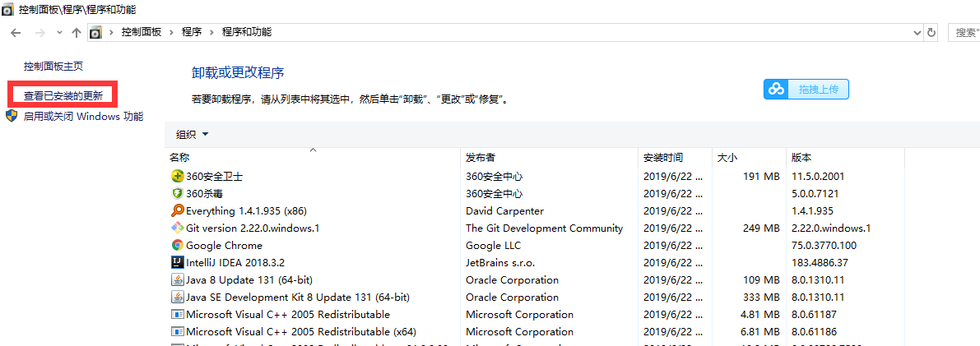The width and height of the screenshot is (980, 346).
Task: Click the search box
Action: tap(964, 33)
